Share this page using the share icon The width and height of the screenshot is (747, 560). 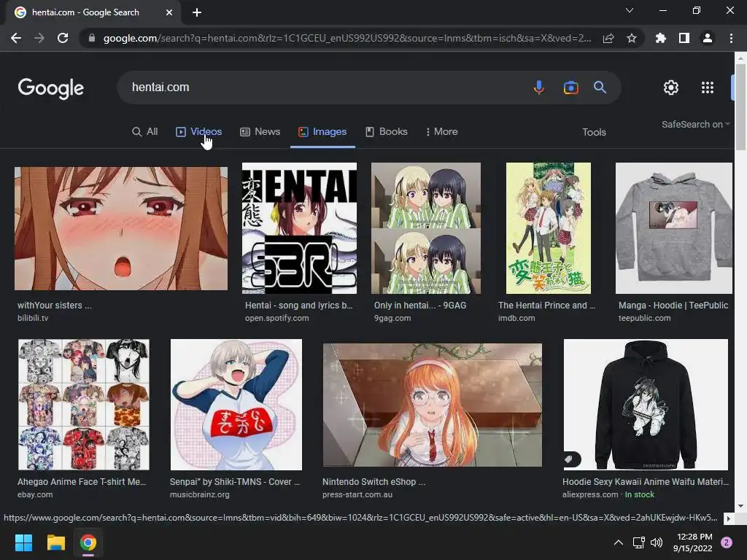(608, 38)
